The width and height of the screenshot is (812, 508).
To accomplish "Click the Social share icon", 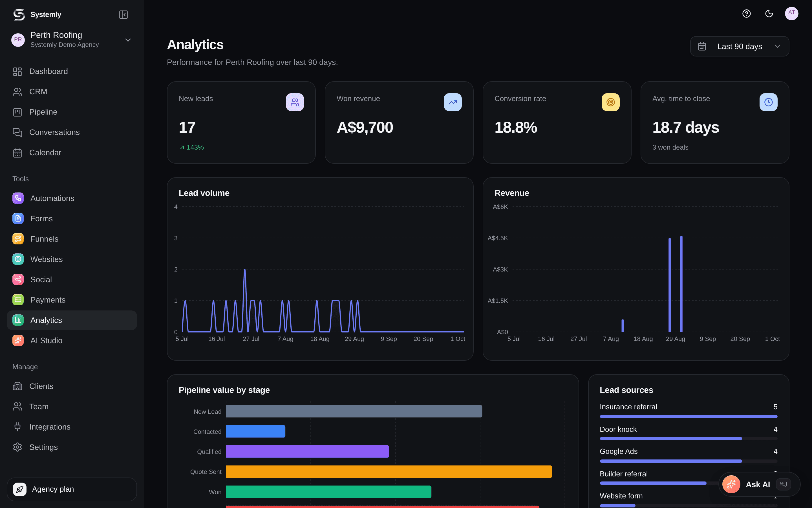I will pyautogui.click(x=18, y=279).
